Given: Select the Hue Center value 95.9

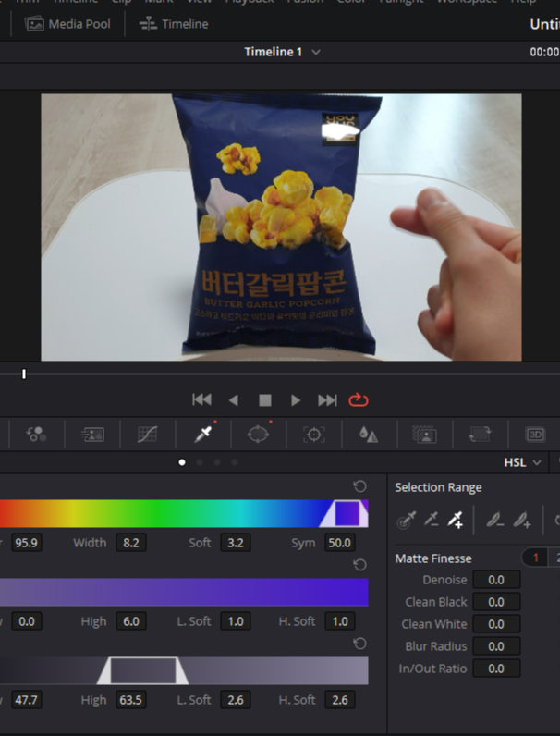Looking at the screenshot, I should [26, 543].
